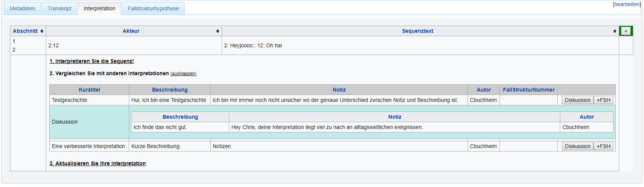
Task: Open 'Aktualisieren Sie Ihre Interpretation' section
Action: click(x=97, y=163)
